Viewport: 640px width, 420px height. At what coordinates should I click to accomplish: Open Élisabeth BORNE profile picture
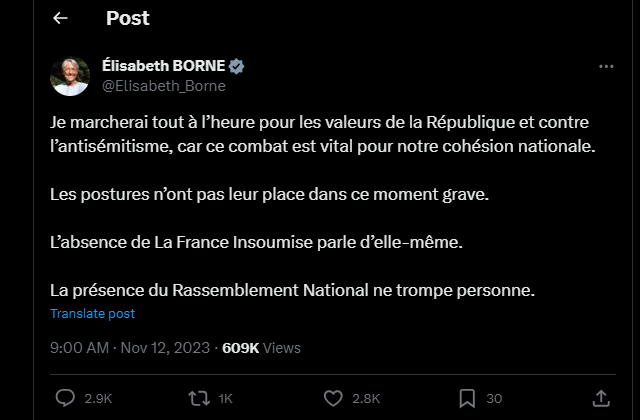click(x=71, y=76)
